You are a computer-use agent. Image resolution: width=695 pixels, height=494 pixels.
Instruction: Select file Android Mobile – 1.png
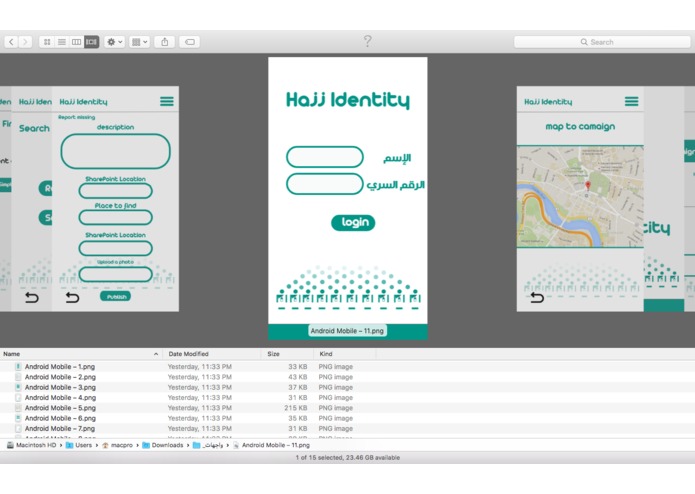pyautogui.click(x=60, y=367)
